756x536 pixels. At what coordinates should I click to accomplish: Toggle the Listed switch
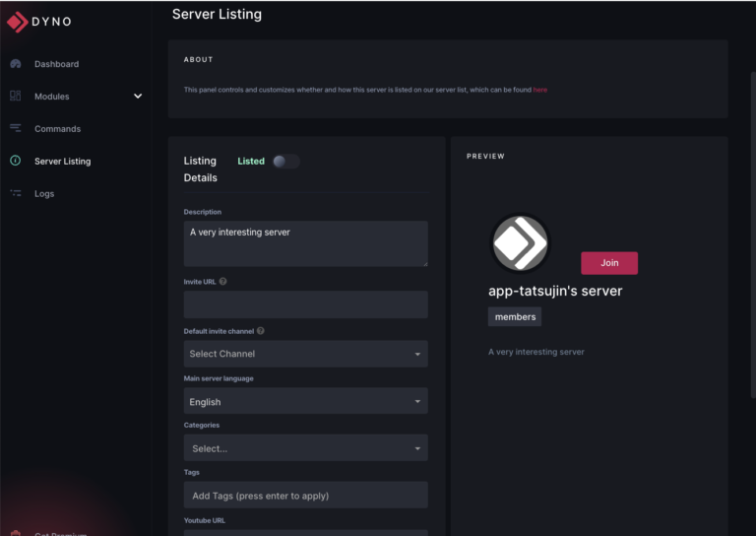coord(285,162)
